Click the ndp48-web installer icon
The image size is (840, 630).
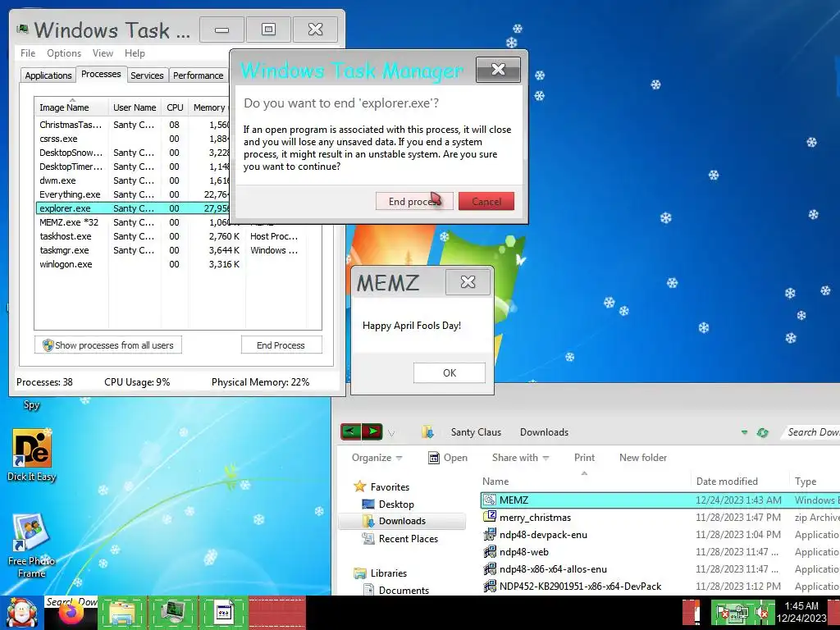490,551
